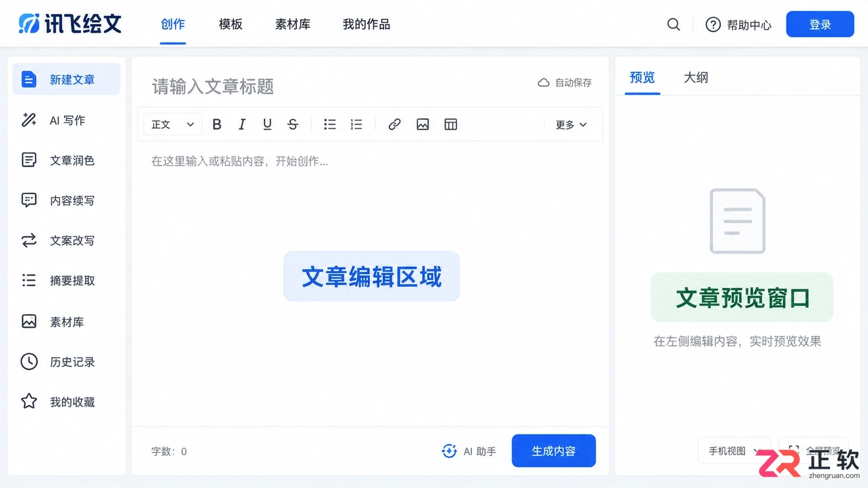This screenshot has width=868, height=488.
Task: Expand the 更多 toolbar options
Action: [571, 125]
